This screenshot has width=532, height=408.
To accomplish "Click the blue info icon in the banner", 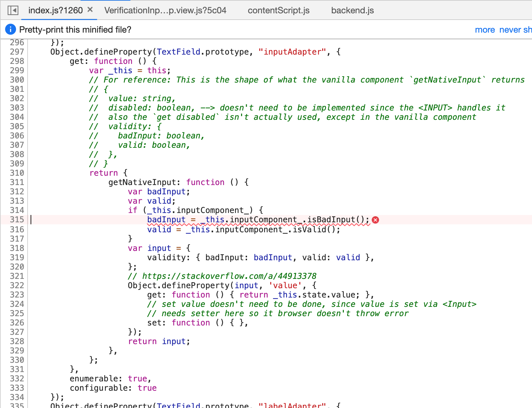I will (10, 29).
